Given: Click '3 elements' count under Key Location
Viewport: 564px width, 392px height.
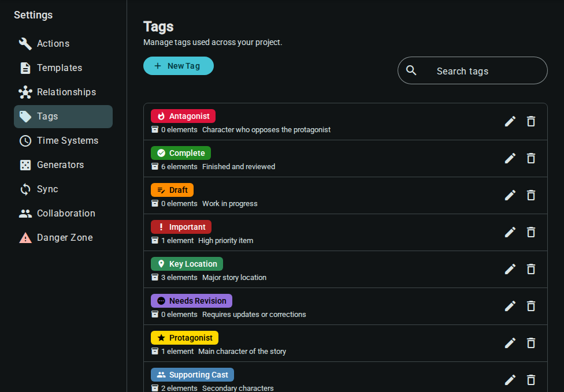Looking at the screenshot, I should (x=179, y=278).
